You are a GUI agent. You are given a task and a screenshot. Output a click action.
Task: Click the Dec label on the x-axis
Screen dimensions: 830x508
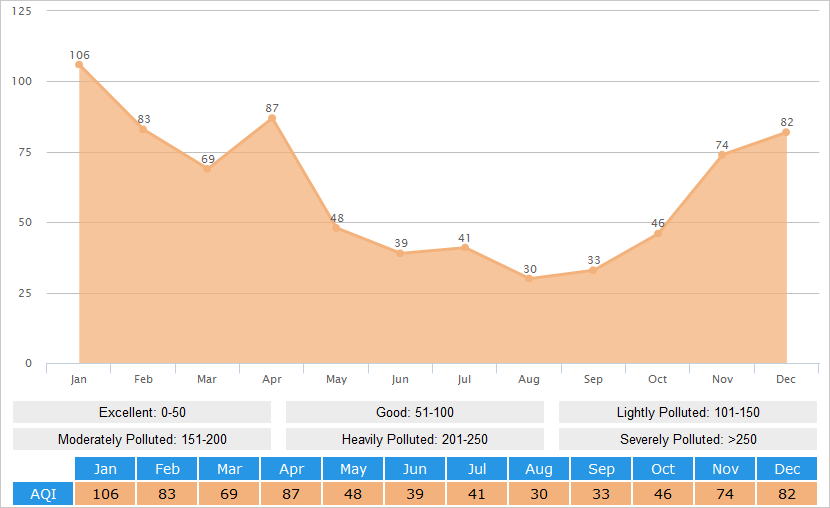click(x=786, y=379)
